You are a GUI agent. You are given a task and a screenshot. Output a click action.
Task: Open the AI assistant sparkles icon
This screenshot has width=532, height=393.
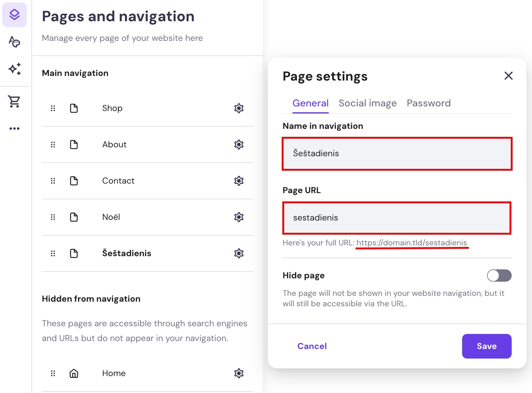click(14, 69)
